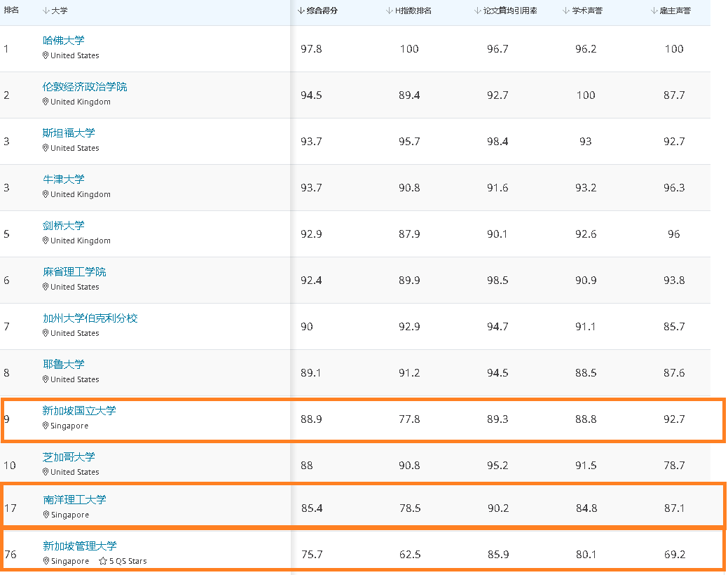Open 伦敦经济政治学院 link
Screen dimensions: 728x575
click(85, 87)
